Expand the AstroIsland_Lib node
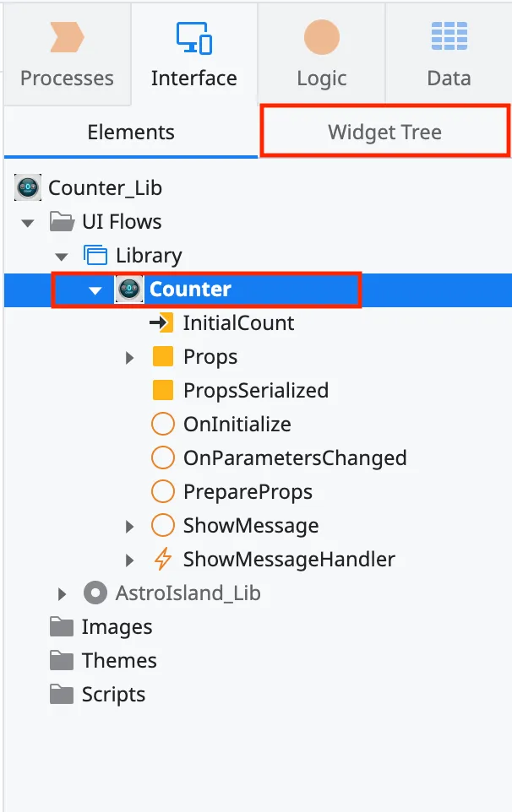Viewport: 512px width, 812px height. pos(61,593)
